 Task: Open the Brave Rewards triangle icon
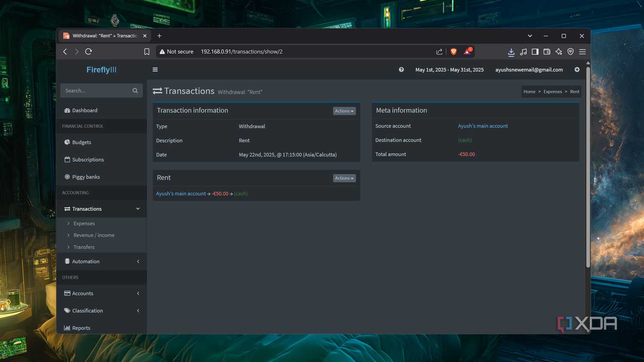468,51
